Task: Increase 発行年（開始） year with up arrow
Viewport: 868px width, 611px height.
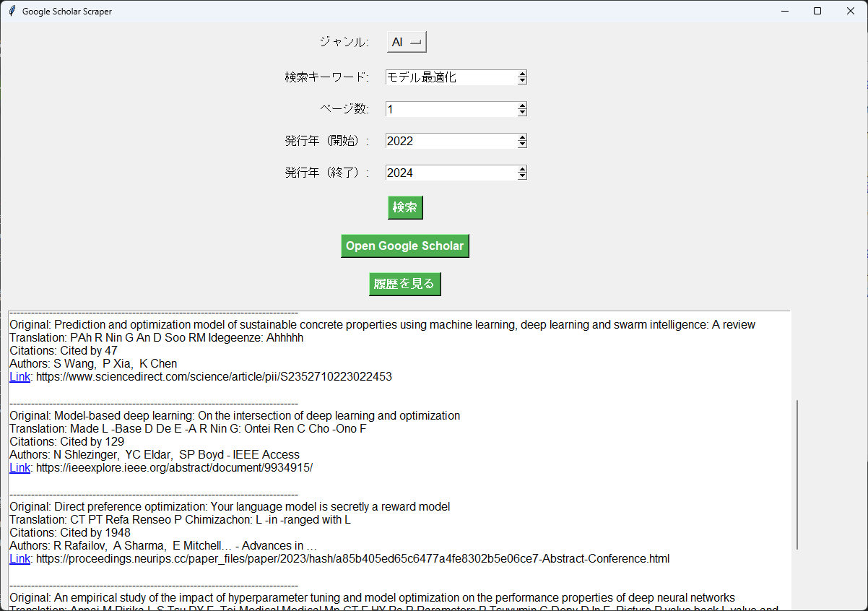Action: click(522, 137)
